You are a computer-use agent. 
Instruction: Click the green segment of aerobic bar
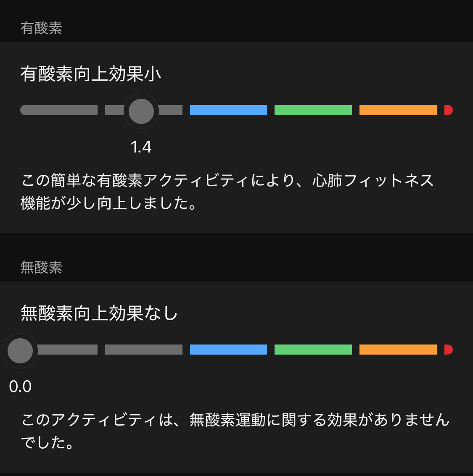click(x=313, y=110)
